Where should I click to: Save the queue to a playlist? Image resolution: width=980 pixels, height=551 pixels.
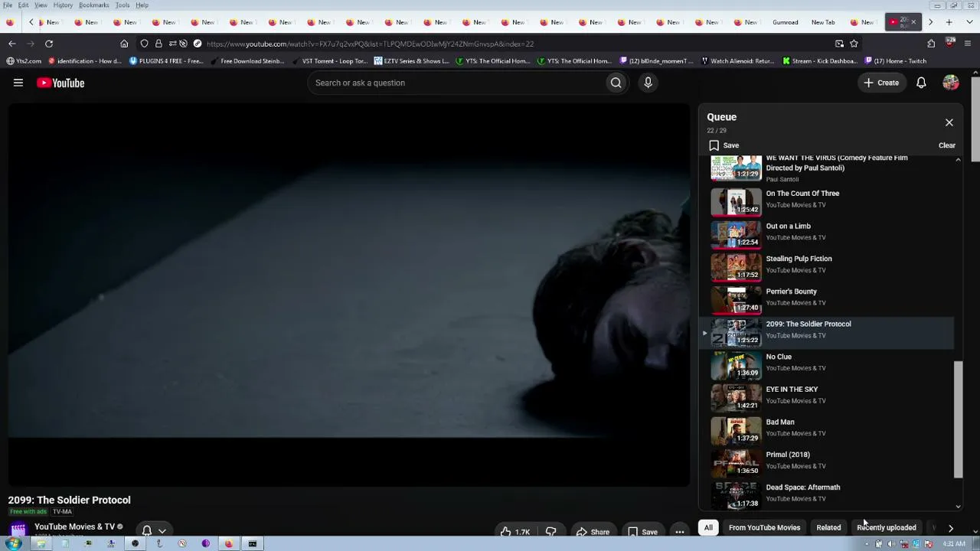(724, 145)
